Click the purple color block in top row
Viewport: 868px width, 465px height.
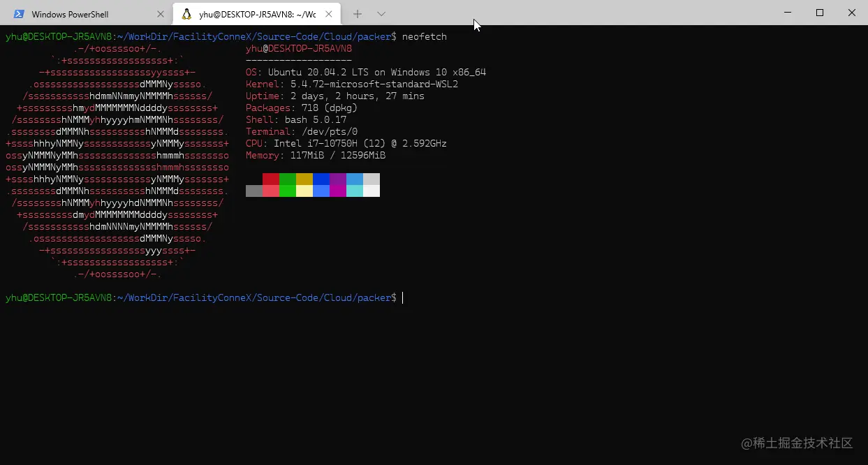click(338, 179)
